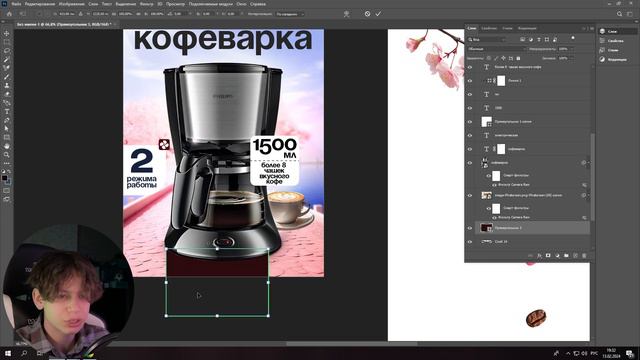Open the Photoshop search icon at top right
This screenshot has width=640, height=360.
pos(619,14)
